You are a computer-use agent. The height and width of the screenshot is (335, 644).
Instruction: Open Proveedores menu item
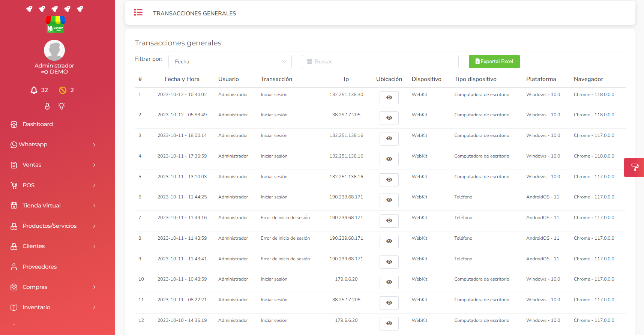[39, 267]
